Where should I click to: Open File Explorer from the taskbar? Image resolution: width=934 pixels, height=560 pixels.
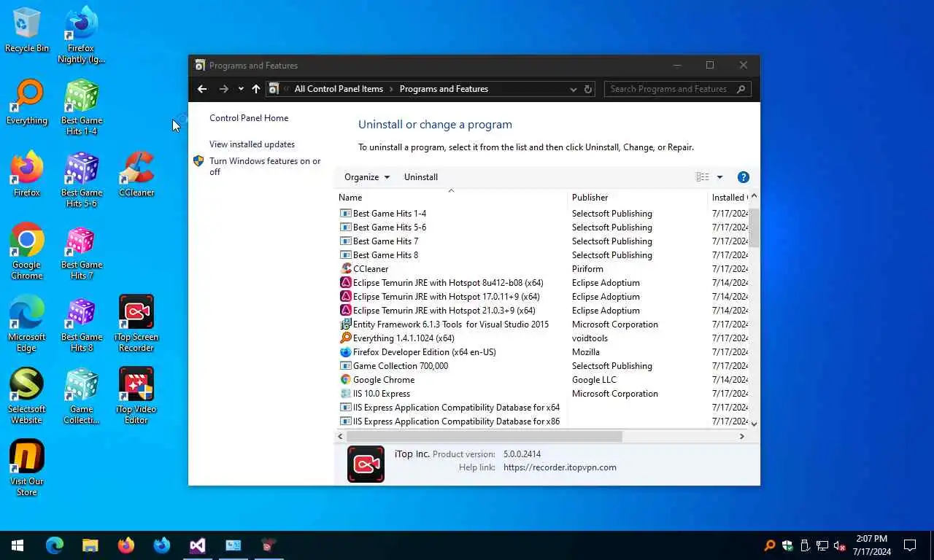[x=90, y=545]
